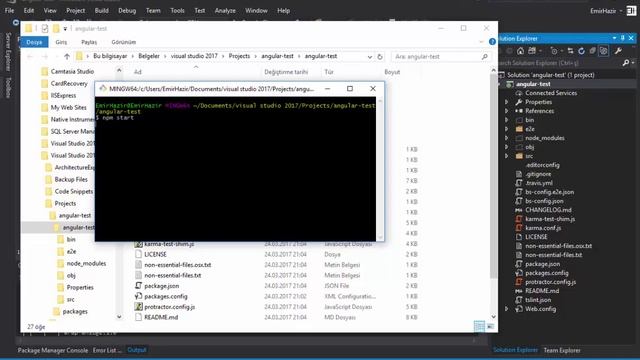Screen dimensions: 640x360
Task: Sort files by Değiştirme tarihi column header
Action: 286,72
